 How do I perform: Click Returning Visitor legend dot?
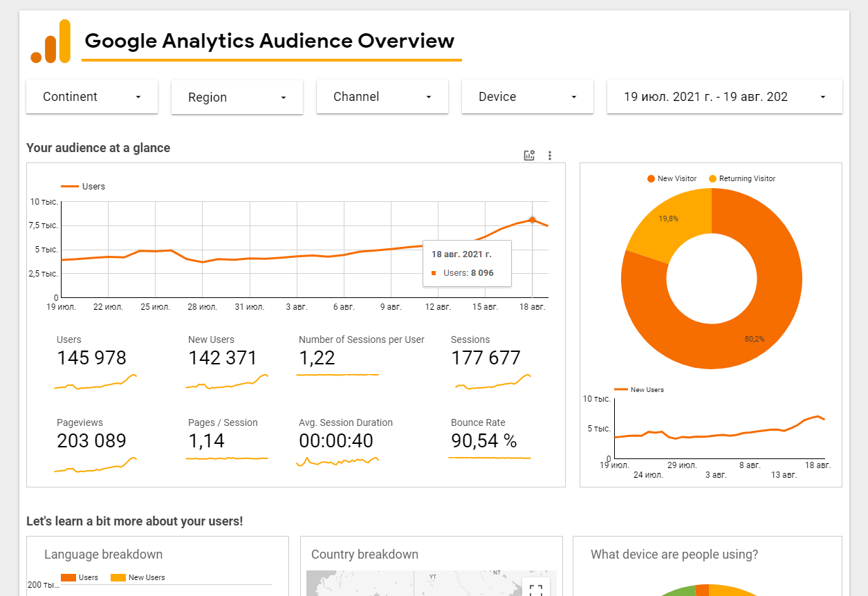[713, 179]
